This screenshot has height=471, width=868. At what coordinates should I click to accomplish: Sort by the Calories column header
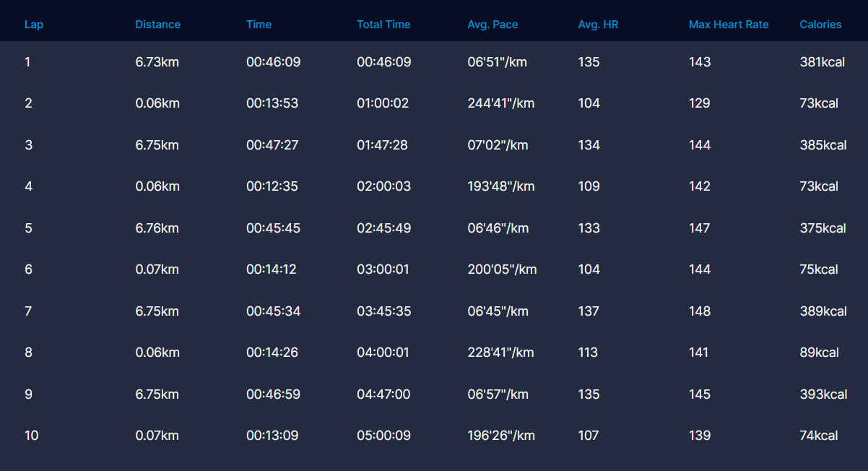click(x=820, y=25)
